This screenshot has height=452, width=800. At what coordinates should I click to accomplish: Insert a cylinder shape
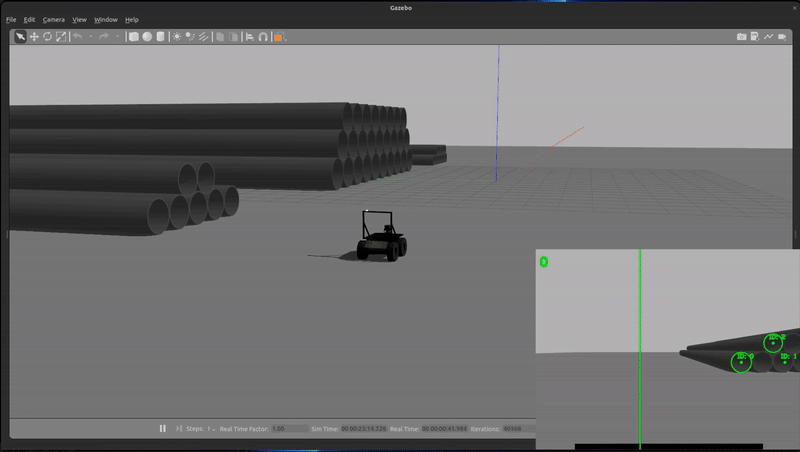(x=160, y=37)
